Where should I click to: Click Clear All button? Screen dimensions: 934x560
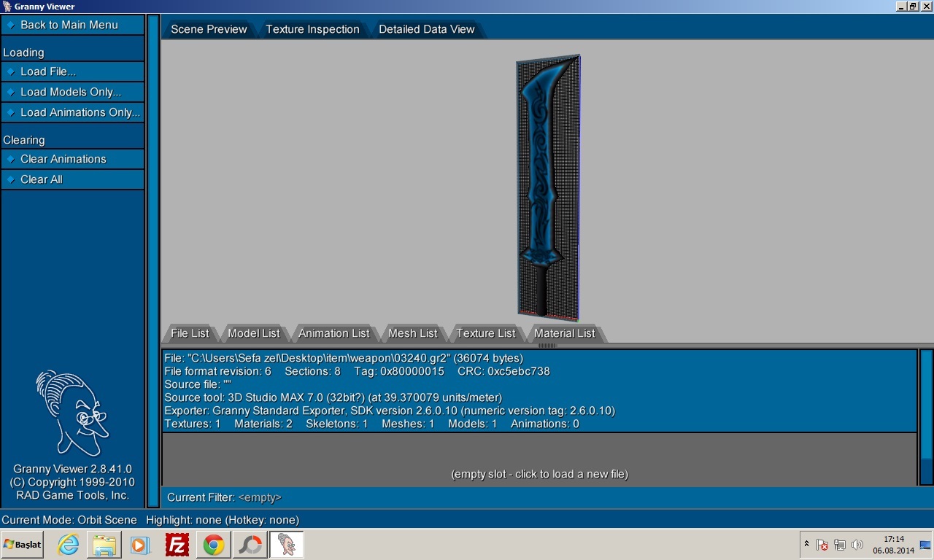(72, 179)
